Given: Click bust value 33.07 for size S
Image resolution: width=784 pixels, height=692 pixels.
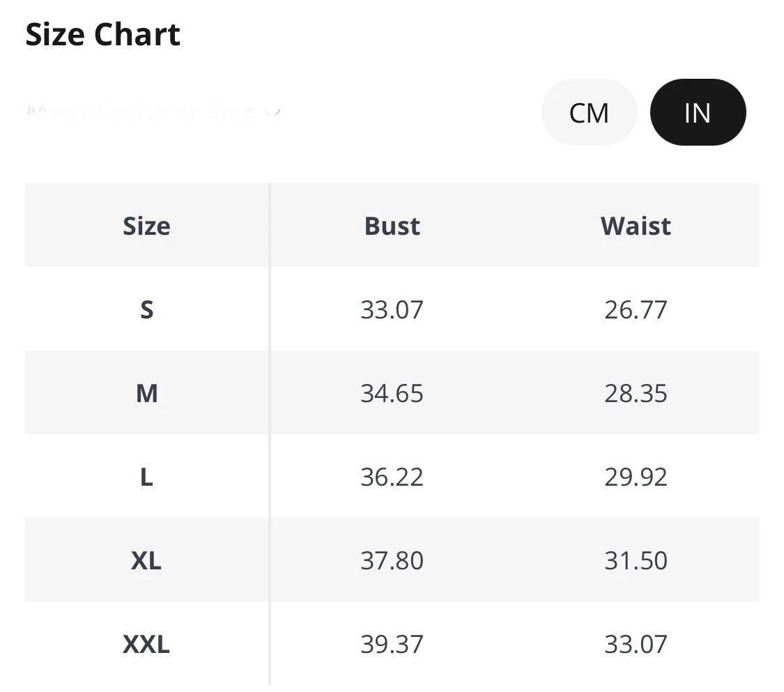Looking at the screenshot, I should 392,310.
